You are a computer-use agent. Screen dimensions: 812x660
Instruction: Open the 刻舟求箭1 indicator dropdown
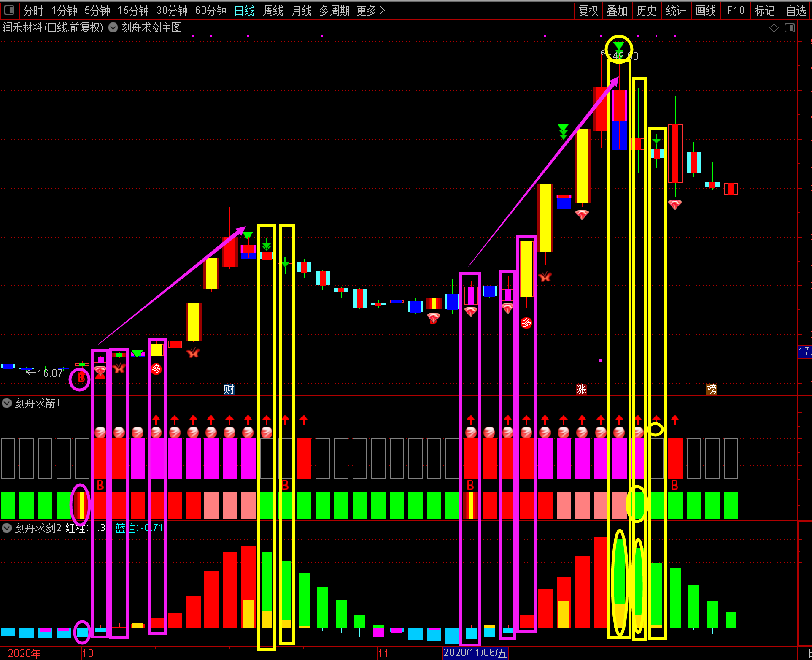[x=7, y=403]
